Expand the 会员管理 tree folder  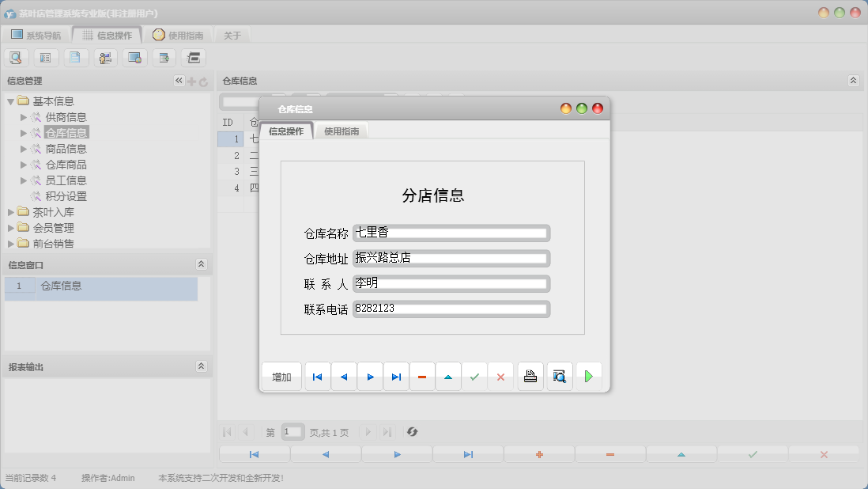point(11,228)
